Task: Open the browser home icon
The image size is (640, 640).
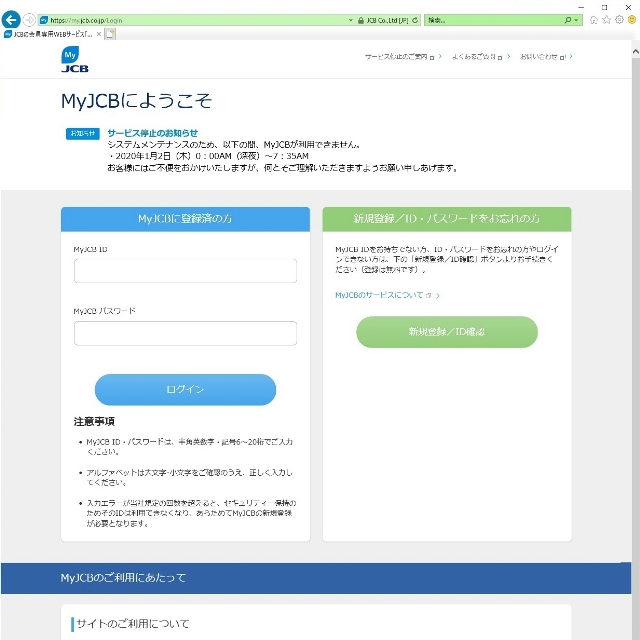Action: [x=594, y=20]
